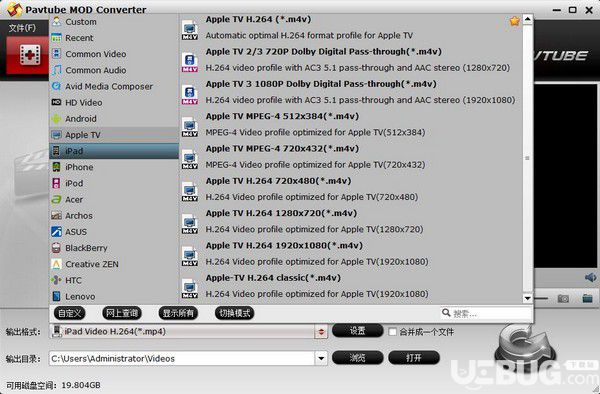600x394 pixels.
Task: Open the 文件(F) menu
Action: (x=22, y=28)
